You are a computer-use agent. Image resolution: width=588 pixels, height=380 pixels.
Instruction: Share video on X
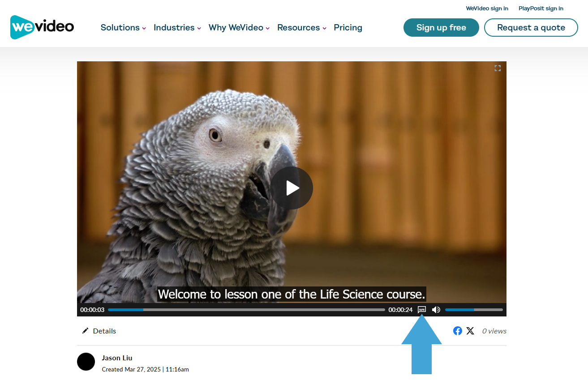[470, 331]
